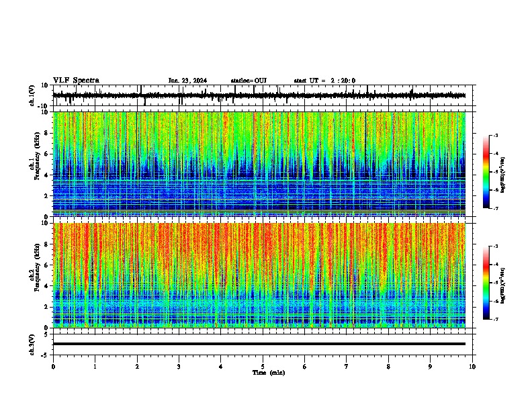Click time axis tick label 8
The width and height of the screenshot is (532, 411).
pyautogui.click(x=388, y=367)
